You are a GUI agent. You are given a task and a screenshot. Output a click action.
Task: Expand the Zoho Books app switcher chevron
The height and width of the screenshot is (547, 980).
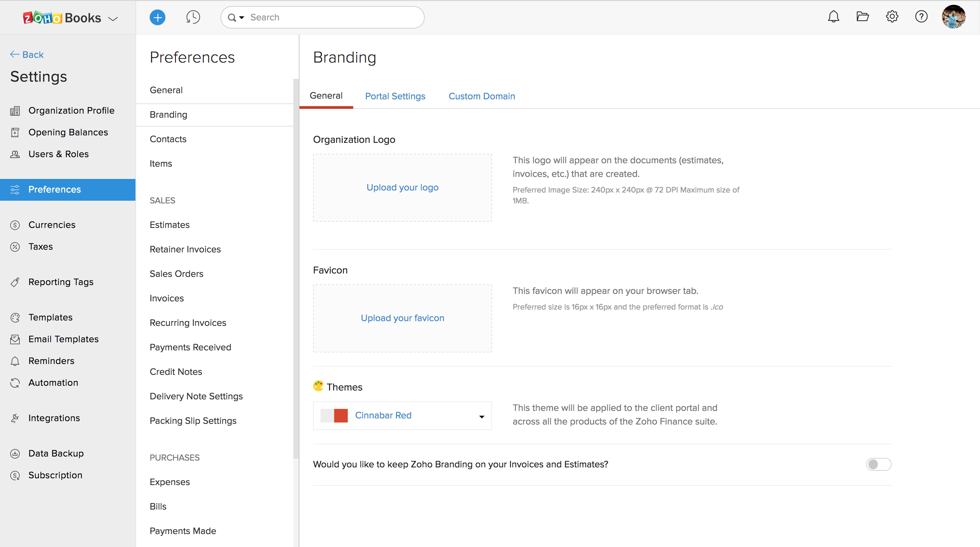pyautogui.click(x=113, y=18)
